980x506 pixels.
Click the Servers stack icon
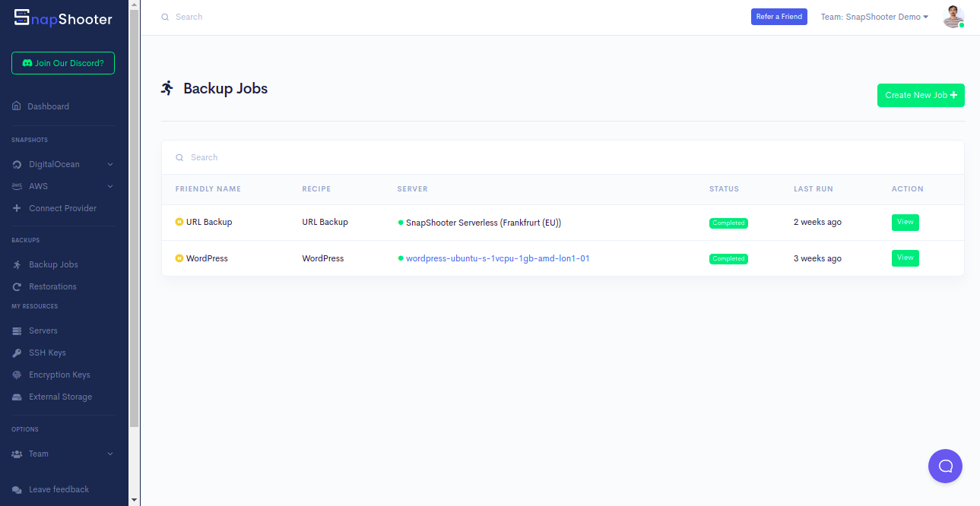coord(17,330)
